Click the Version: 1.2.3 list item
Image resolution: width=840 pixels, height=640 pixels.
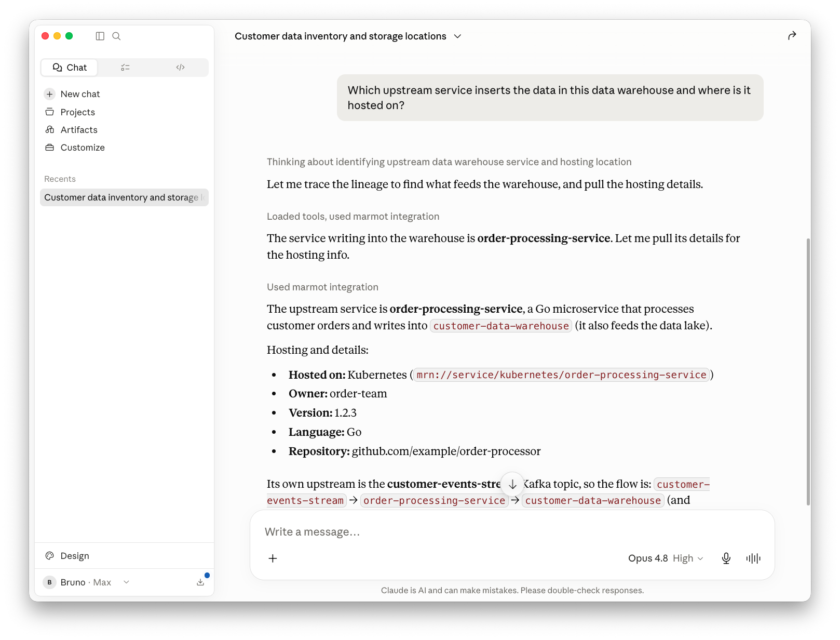(322, 413)
